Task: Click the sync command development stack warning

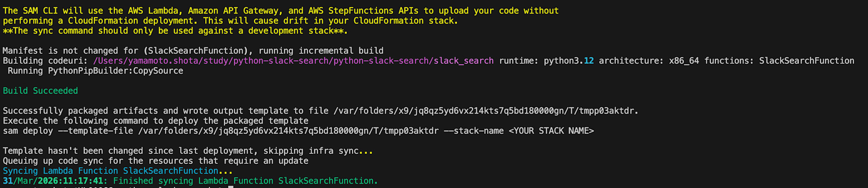Action: coord(175,31)
